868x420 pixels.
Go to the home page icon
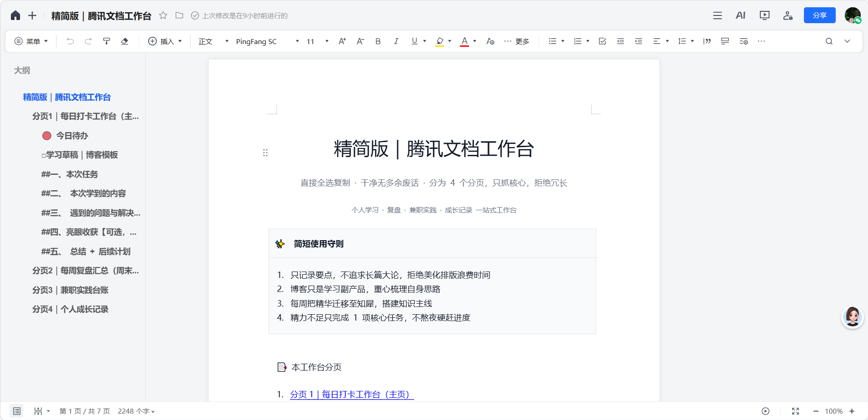[x=15, y=15]
